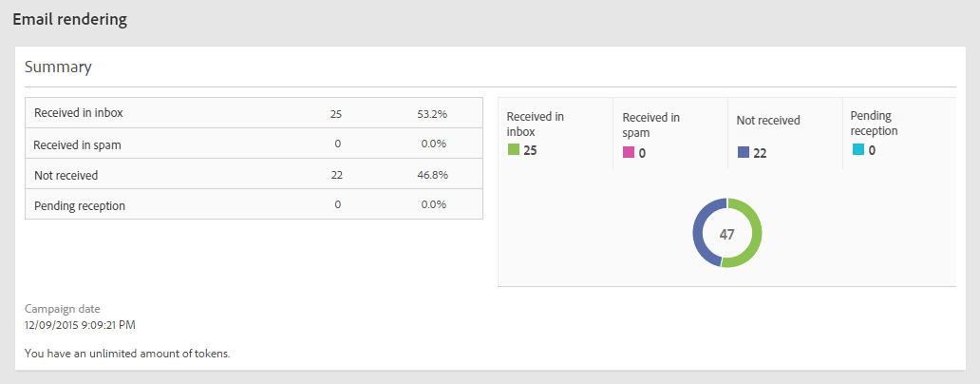This screenshot has width=980, height=384.
Task: Click the 46.8% not received percentage
Action: (432, 175)
